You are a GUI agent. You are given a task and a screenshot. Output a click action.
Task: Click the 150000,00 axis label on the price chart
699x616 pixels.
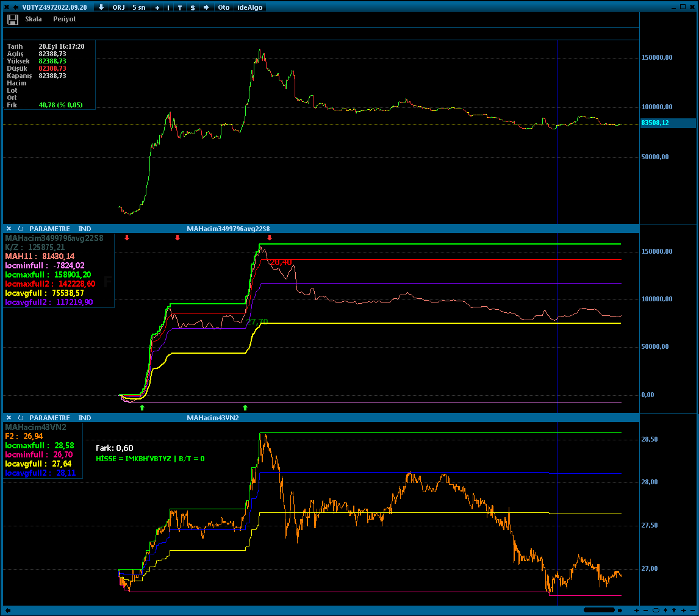coord(657,57)
